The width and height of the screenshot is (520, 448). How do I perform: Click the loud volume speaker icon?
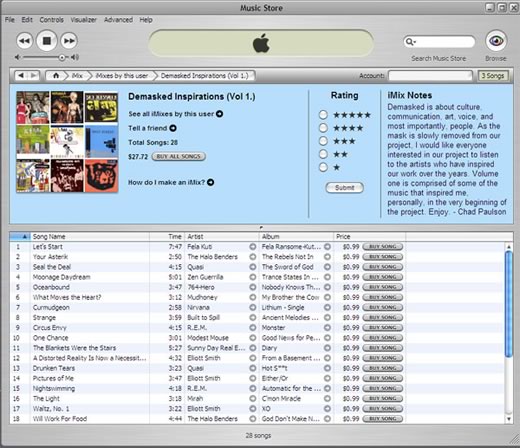[75, 57]
